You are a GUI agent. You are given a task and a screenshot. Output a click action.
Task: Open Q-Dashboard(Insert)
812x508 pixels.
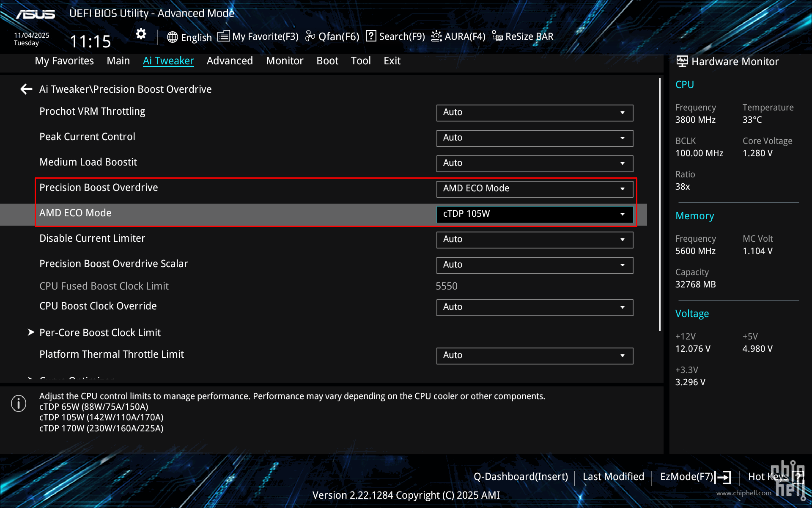click(x=521, y=477)
